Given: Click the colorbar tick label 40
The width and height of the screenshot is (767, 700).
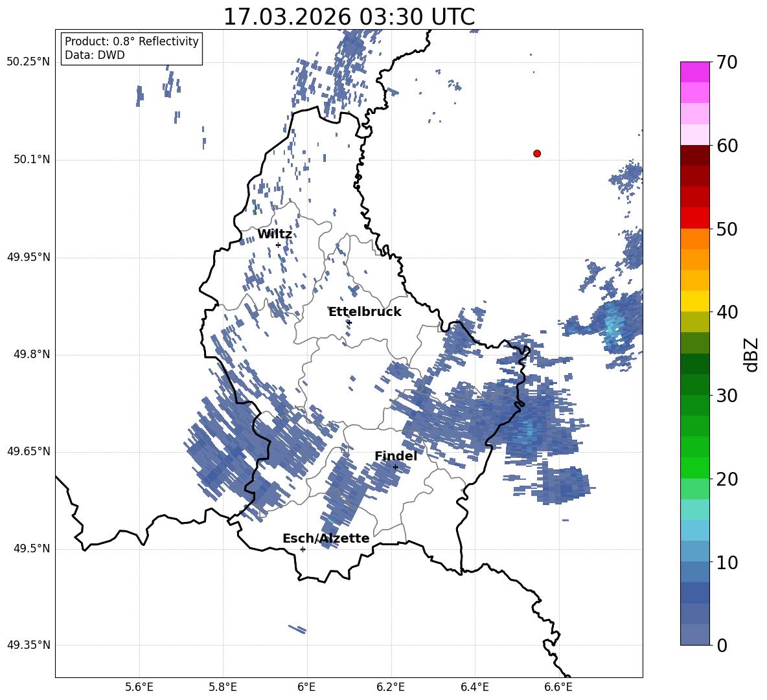Looking at the screenshot, I should [727, 312].
